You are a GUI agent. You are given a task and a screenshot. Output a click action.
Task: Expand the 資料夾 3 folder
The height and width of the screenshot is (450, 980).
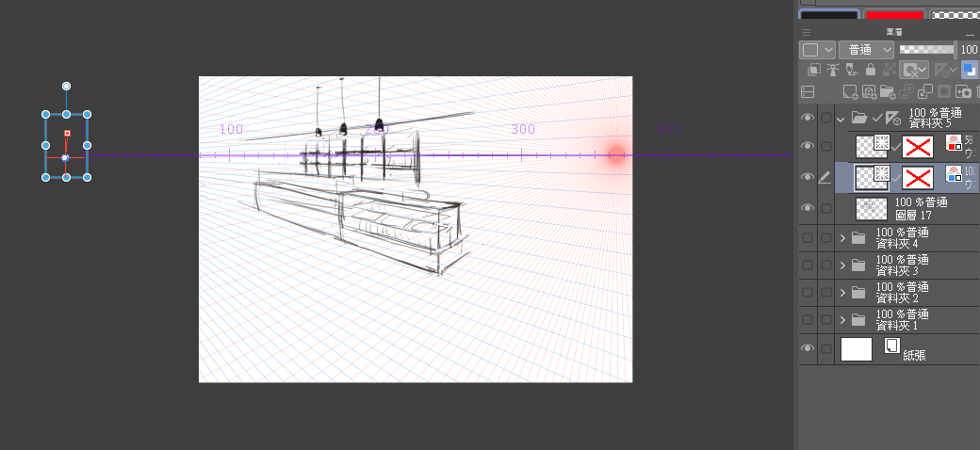(841, 265)
